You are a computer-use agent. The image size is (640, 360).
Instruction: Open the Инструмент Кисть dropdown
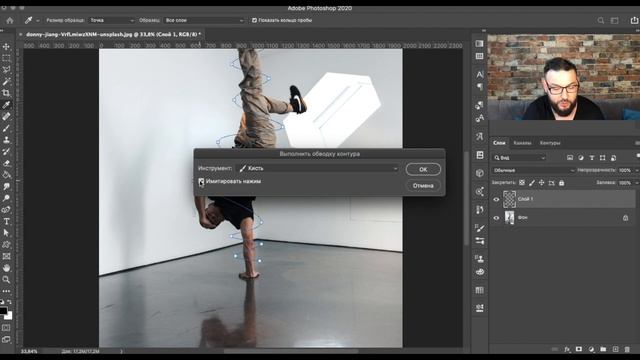coord(318,168)
